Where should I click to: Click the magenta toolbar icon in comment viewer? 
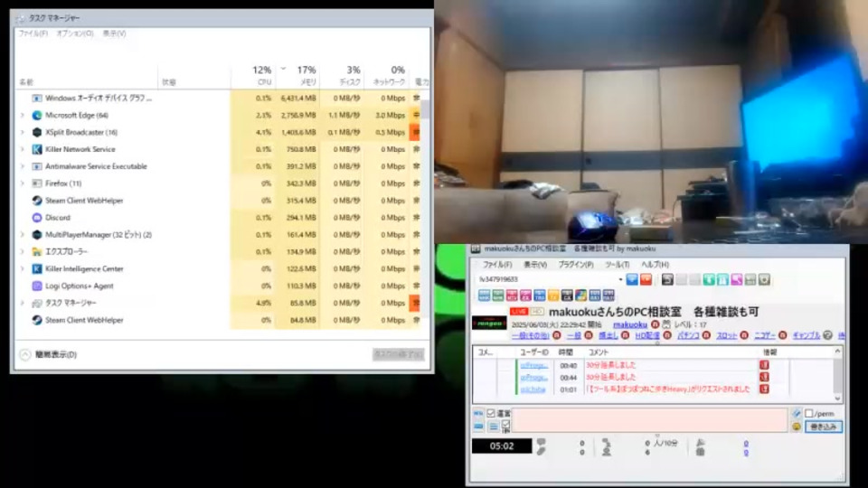[x=736, y=279]
